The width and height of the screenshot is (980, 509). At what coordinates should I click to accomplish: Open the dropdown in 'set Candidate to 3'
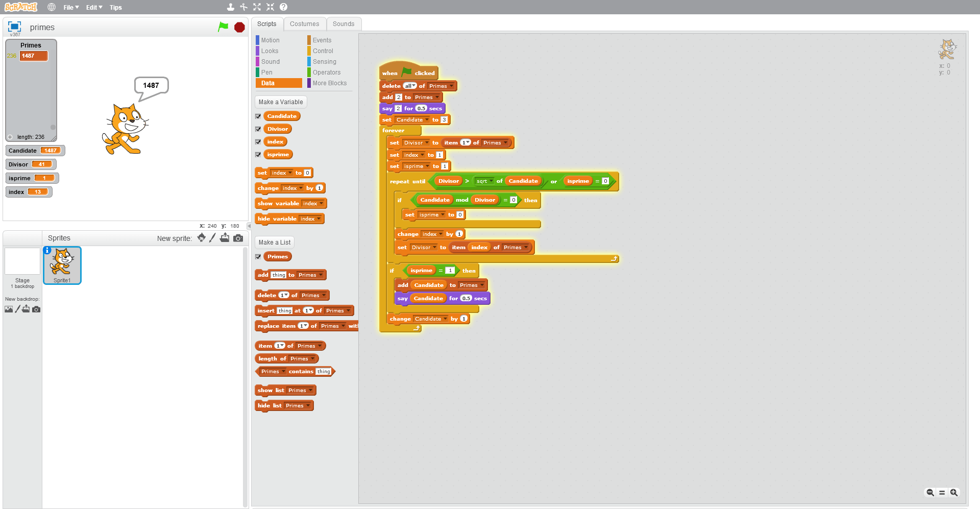pos(428,119)
